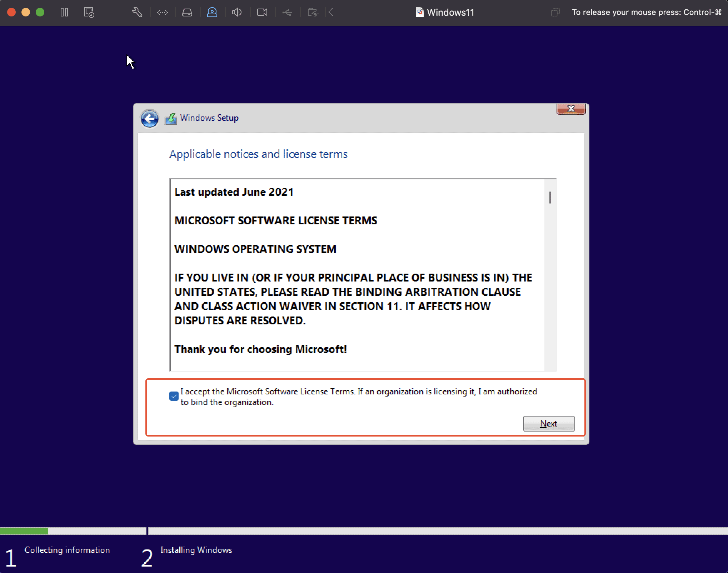The image size is (728, 573).
Task: Pause the virtual machine
Action: click(64, 13)
